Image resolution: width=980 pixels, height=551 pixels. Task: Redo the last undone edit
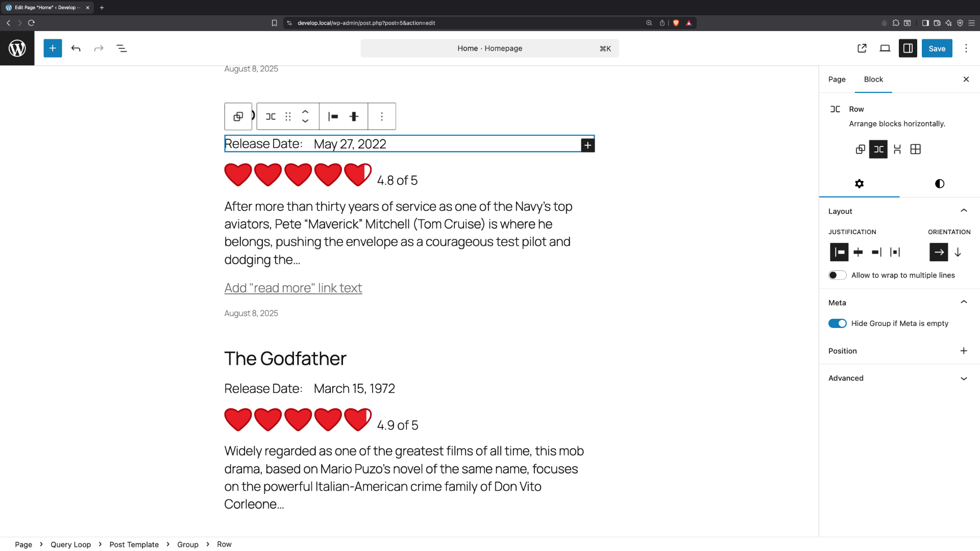[x=99, y=48]
